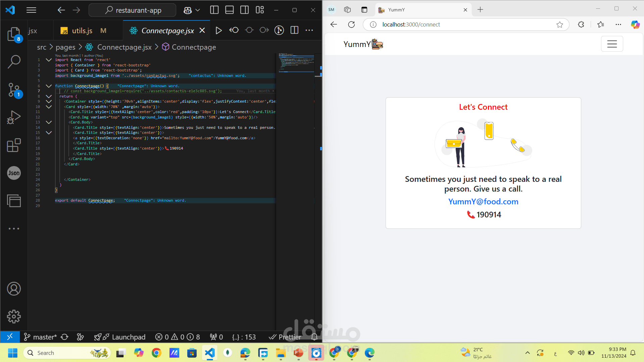Customize the editor layout
This screenshot has height=362, width=644.
pos(260,10)
